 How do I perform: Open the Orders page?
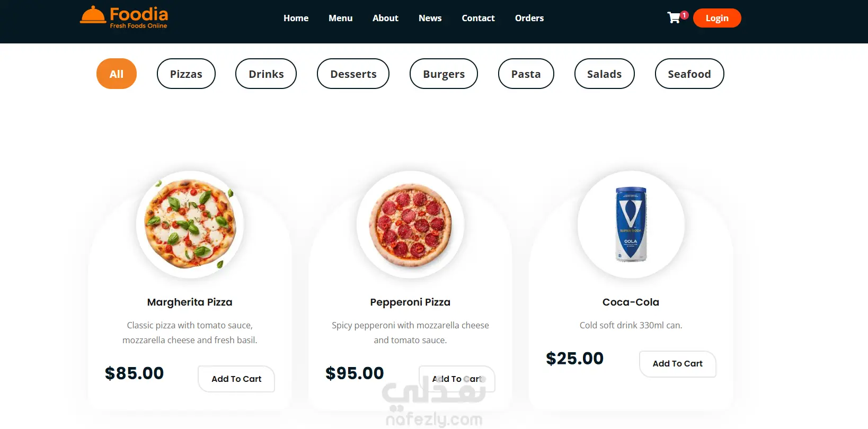(x=529, y=18)
